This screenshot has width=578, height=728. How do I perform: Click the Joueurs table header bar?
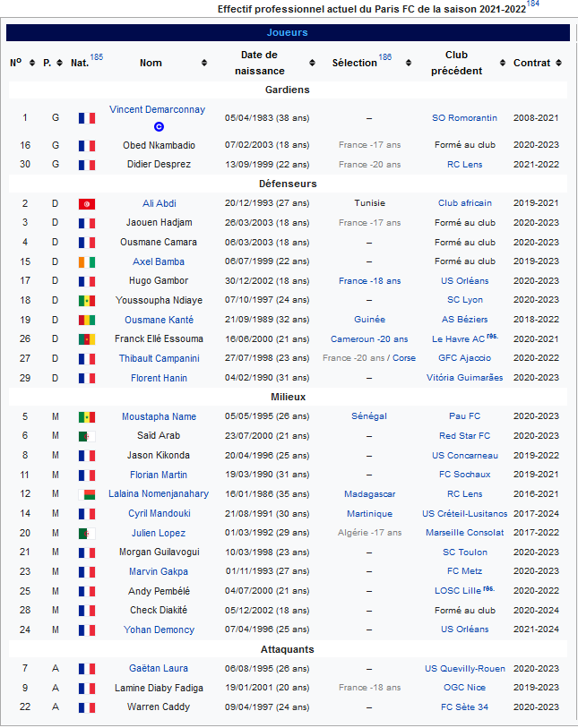click(x=288, y=32)
